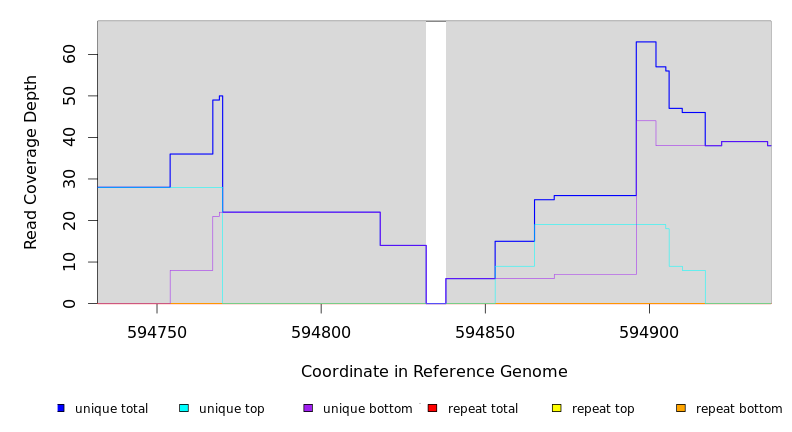Select the "unique bottom" legend label
The height and width of the screenshot is (432, 792).
coord(367,409)
